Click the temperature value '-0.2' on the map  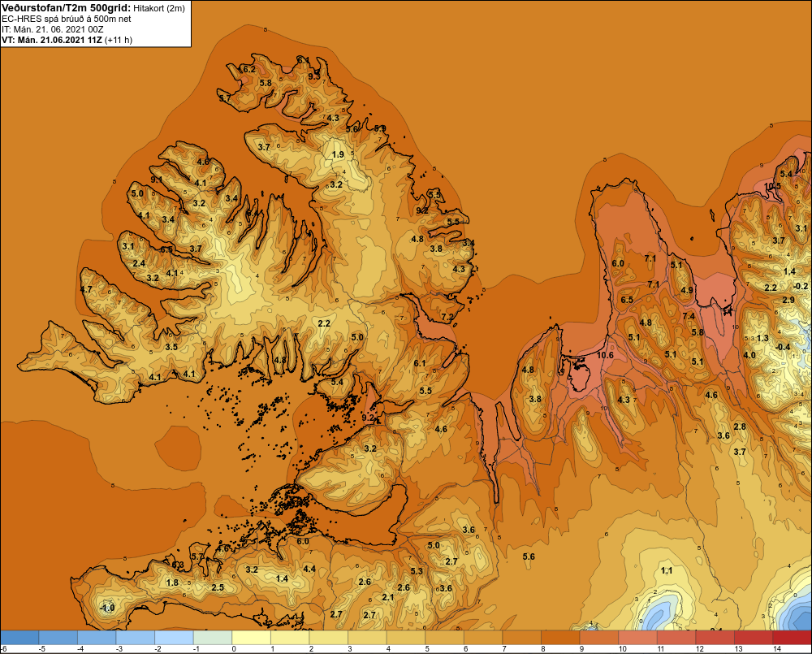801,286
